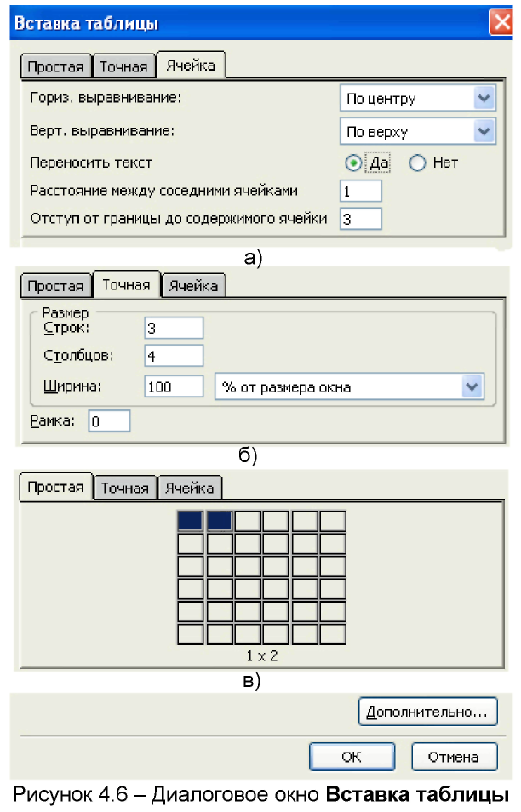521x812 pixels.
Task: Click the OK button
Action: [352, 757]
